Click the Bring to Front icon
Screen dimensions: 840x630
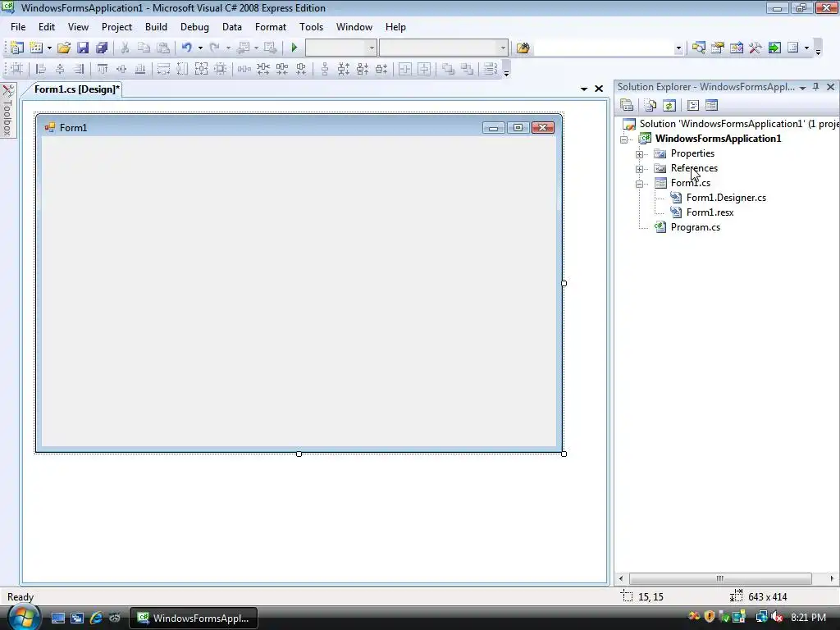(448, 69)
